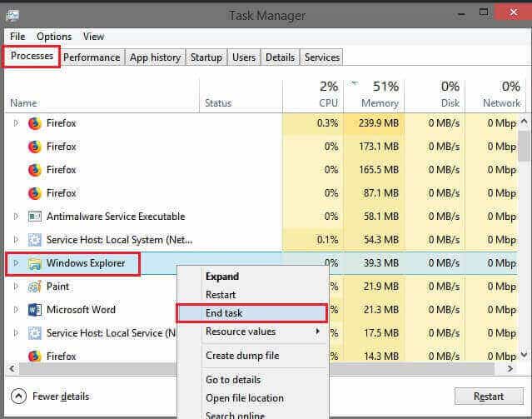Select End task from context menu
532x419 pixels.
tap(252, 313)
